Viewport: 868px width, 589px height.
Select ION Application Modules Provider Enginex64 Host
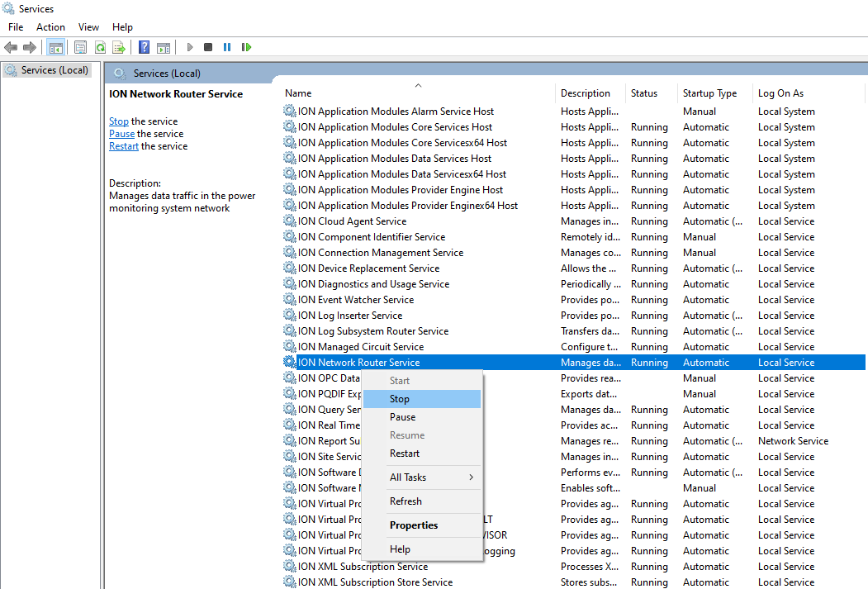pos(573,206)
